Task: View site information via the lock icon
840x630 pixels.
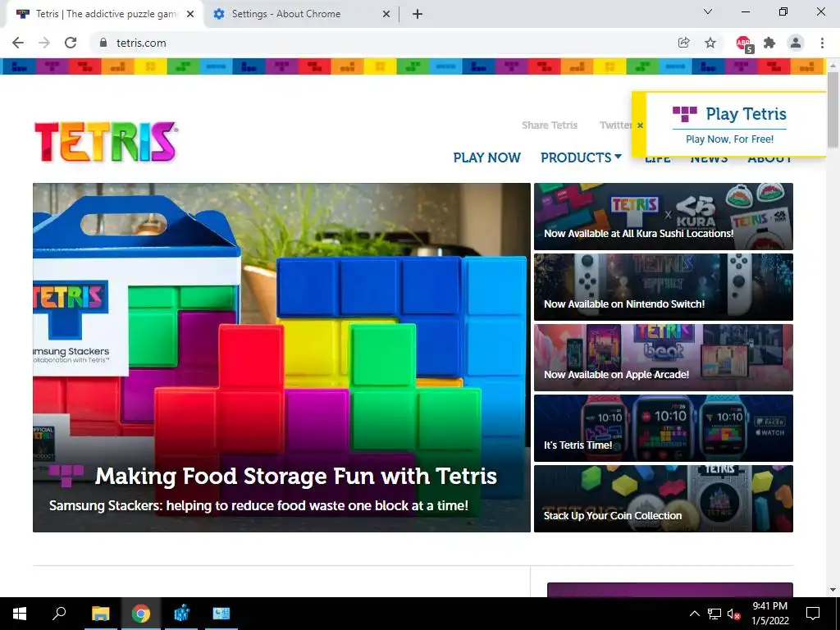Action: pos(103,43)
